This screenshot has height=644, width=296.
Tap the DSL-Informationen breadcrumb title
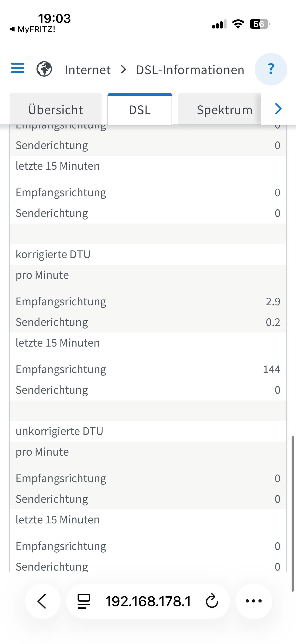click(x=190, y=70)
